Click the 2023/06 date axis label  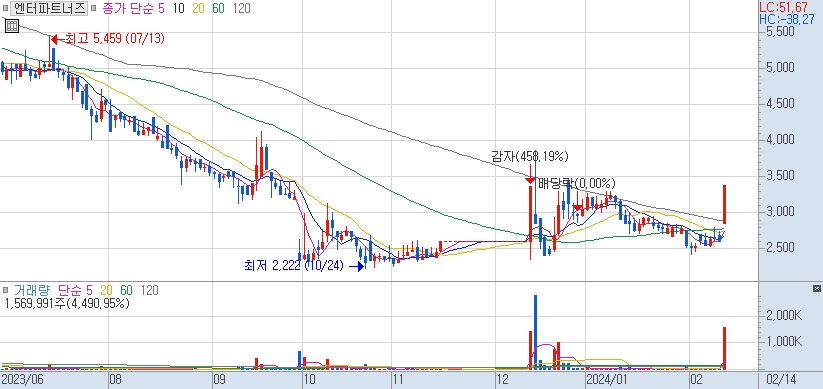22,379
